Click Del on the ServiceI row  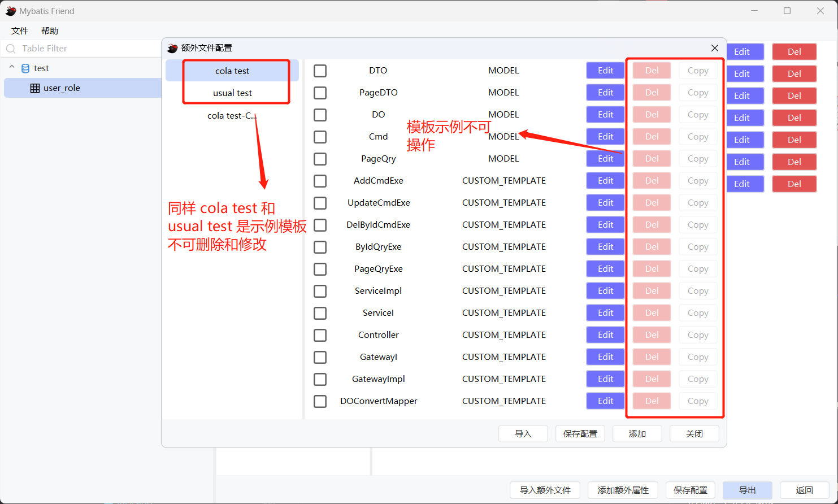(x=652, y=313)
